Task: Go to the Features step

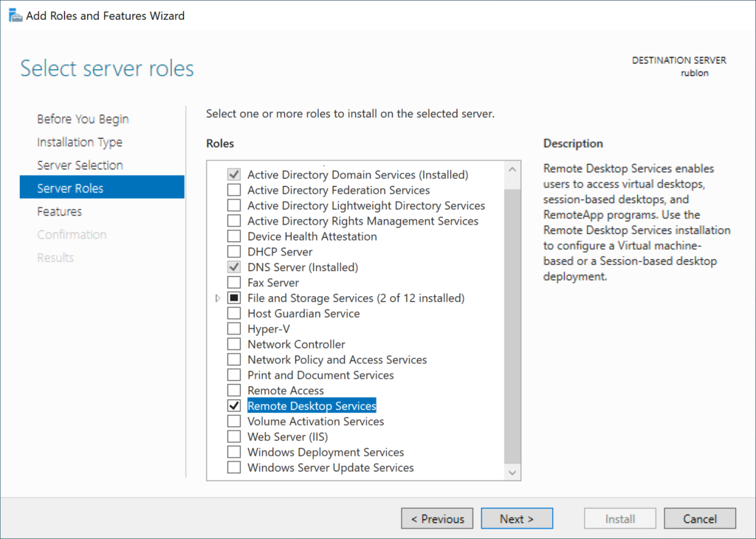Action: tap(59, 211)
